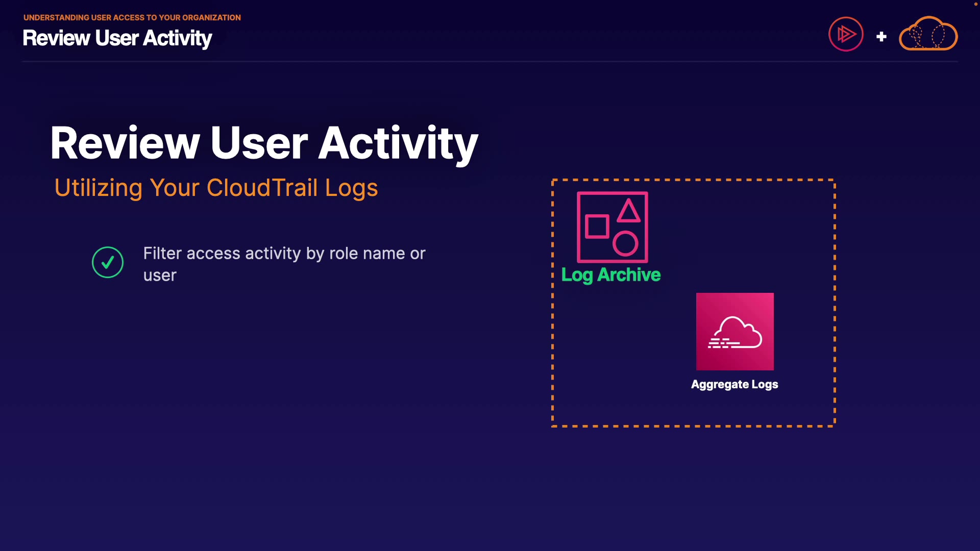The width and height of the screenshot is (980, 551).
Task: Click the Pluralsight play logo icon
Action: pos(846,34)
